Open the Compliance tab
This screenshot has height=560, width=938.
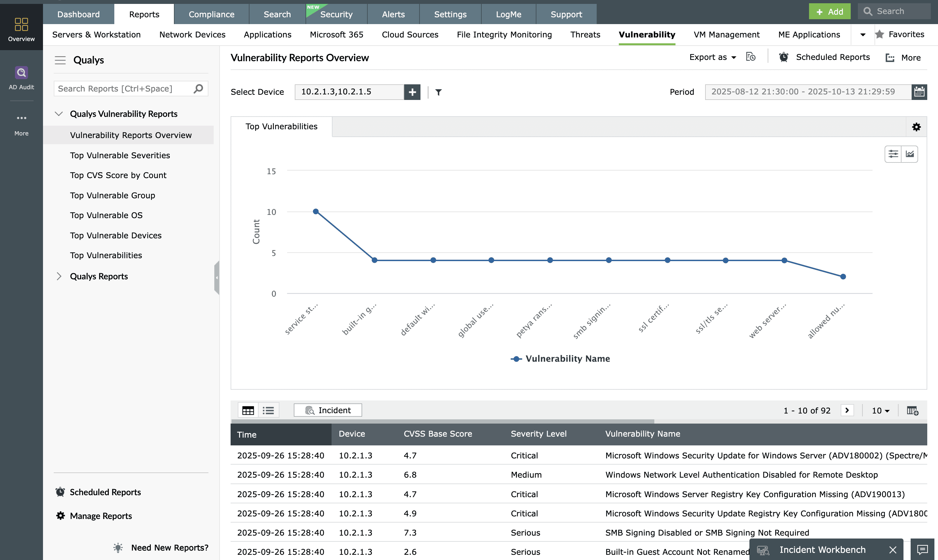211,14
